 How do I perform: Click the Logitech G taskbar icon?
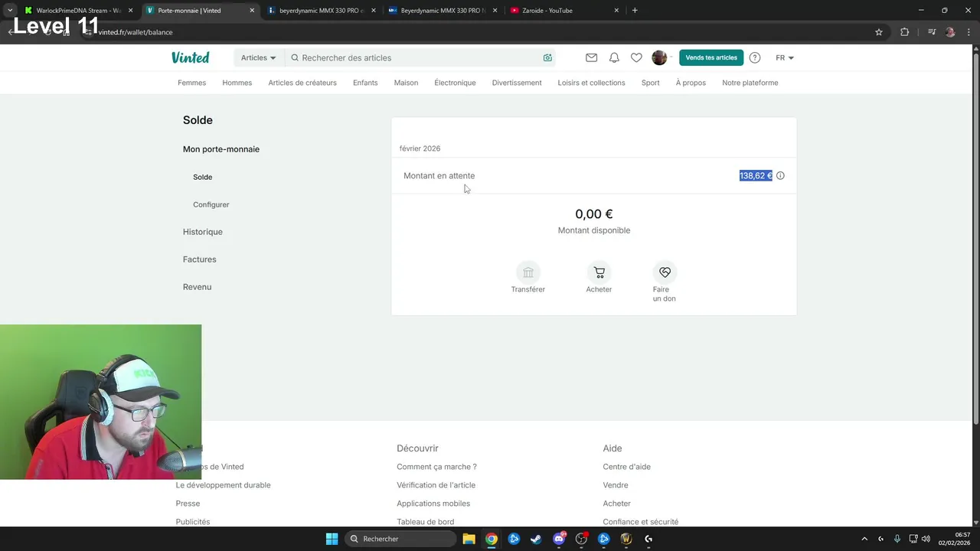(648, 539)
